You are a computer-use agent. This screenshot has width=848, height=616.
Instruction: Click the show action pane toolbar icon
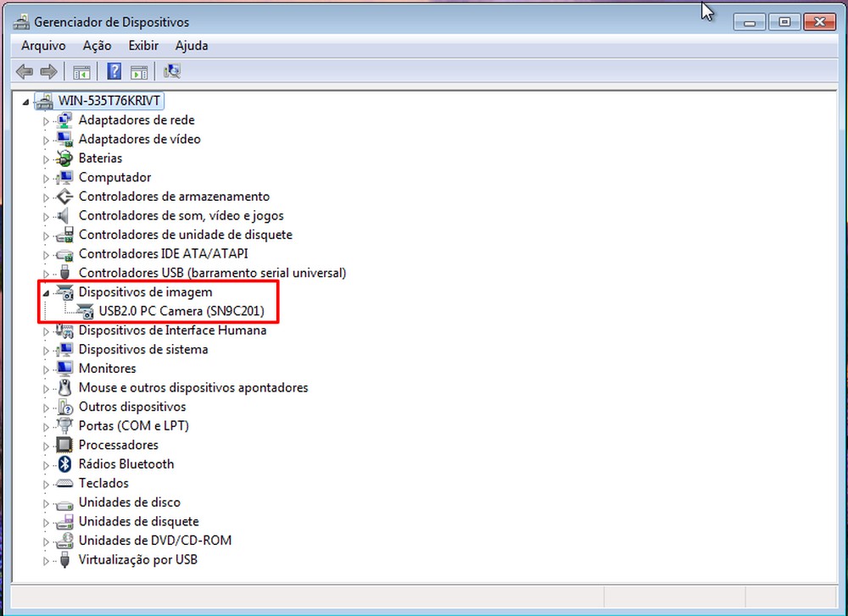(139, 71)
